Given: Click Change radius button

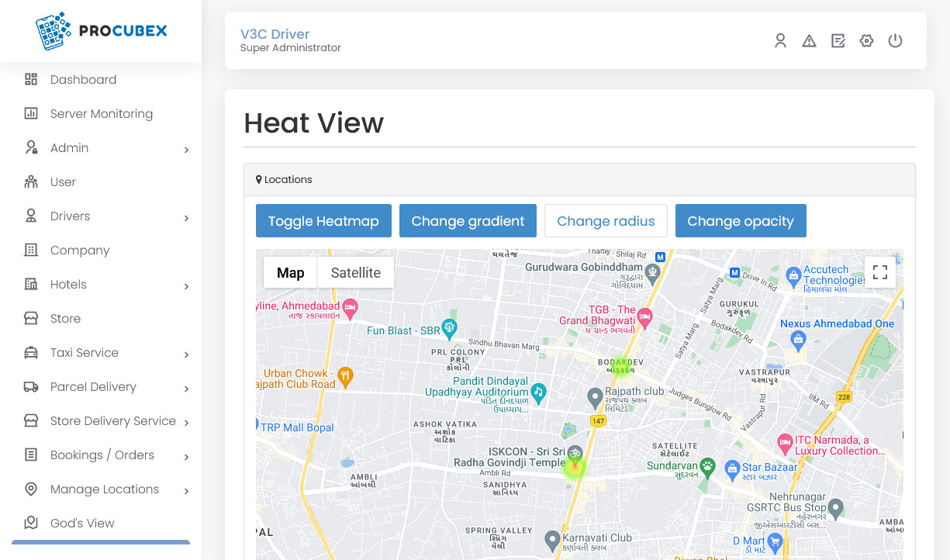Looking at the screenshot, I should click(606, 221).
